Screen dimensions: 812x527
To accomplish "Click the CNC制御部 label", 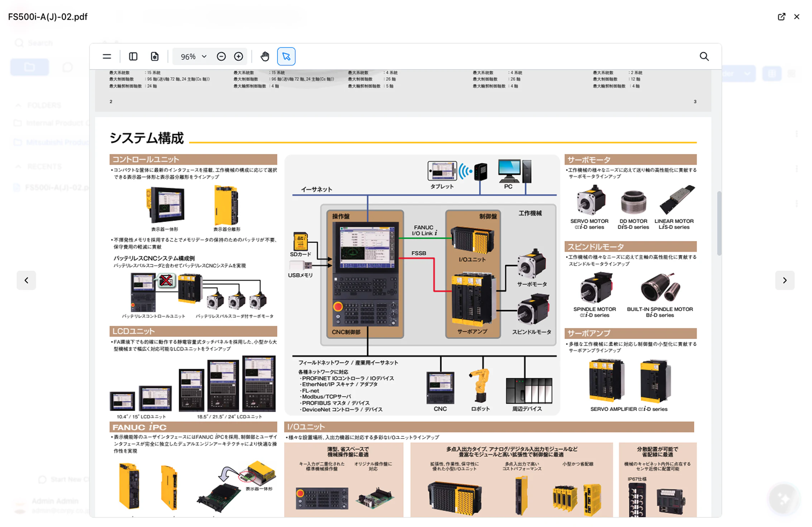I will [x=346, y=332].
